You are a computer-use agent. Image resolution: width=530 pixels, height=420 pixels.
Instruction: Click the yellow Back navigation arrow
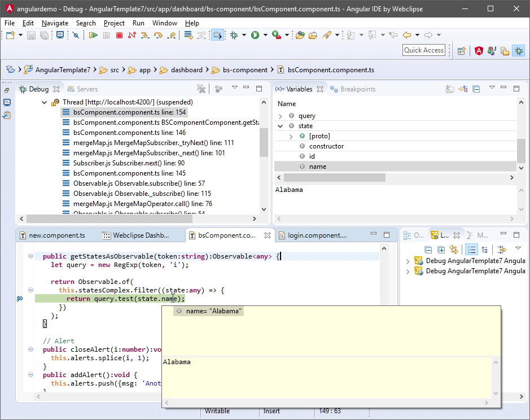point(407,35)
